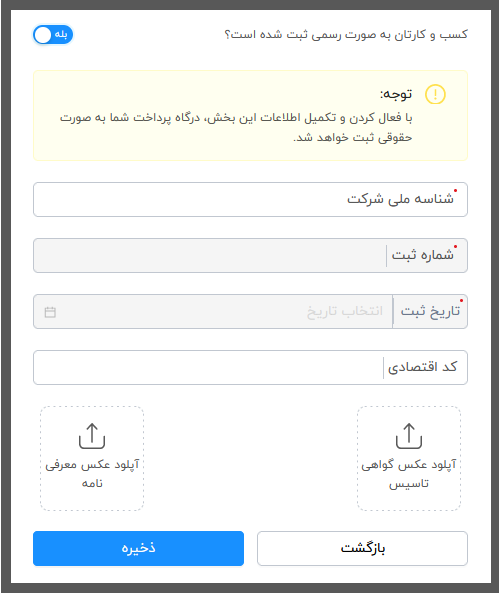The width and height of the screenshot is (499, 594).
Task: Click the red required asterisk on شناسه ملی شرکت
Action: point(456,191)
